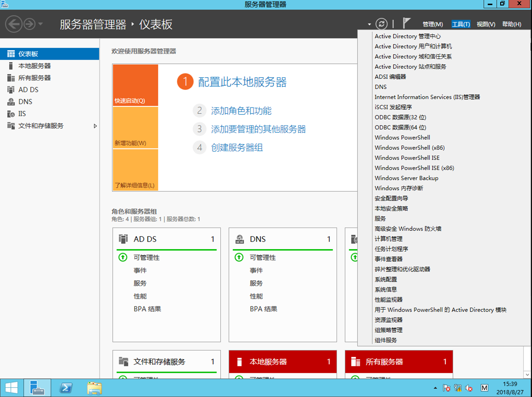Go back with the left navigation arrow

coord(14,24)
